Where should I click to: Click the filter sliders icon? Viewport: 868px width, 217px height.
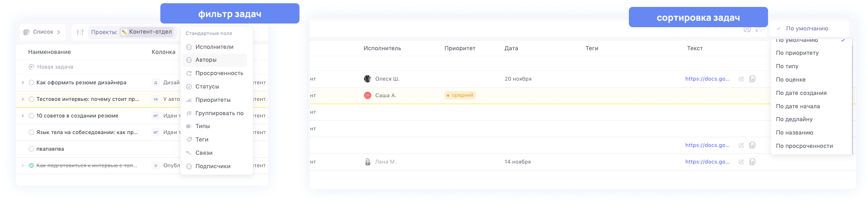[80, 32]
